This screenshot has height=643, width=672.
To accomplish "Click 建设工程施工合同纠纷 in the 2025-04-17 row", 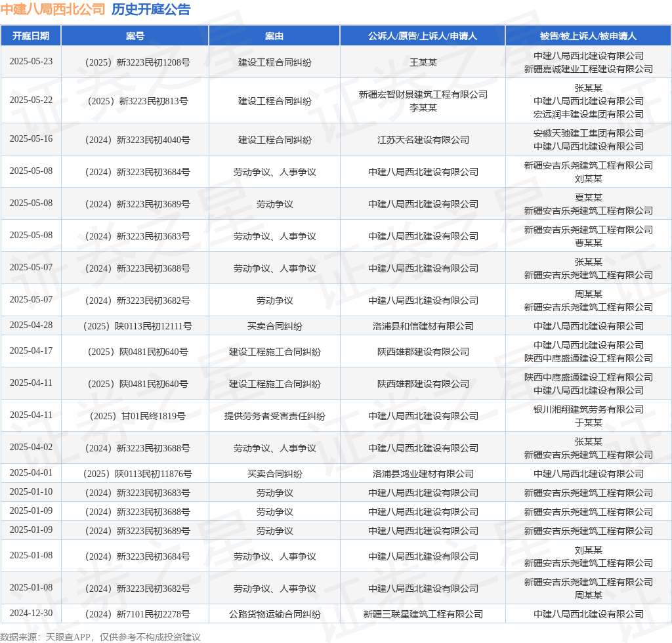I will [275, 352].
